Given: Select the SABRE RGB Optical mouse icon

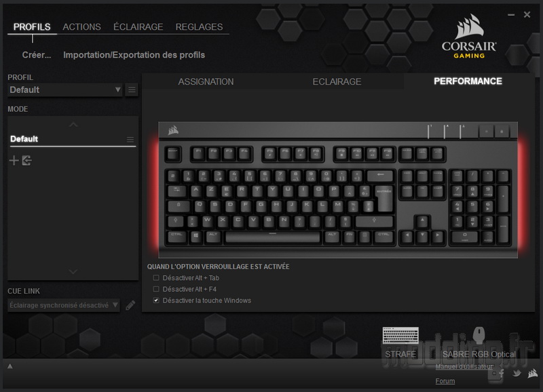Looking at the screenshot, I should click(x=479, y=335).
